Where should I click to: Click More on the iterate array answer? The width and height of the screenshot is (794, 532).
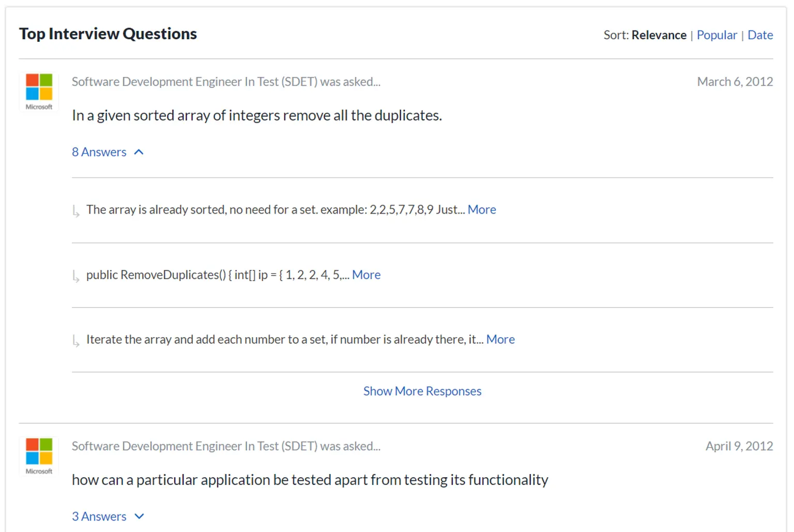[500, 339]
